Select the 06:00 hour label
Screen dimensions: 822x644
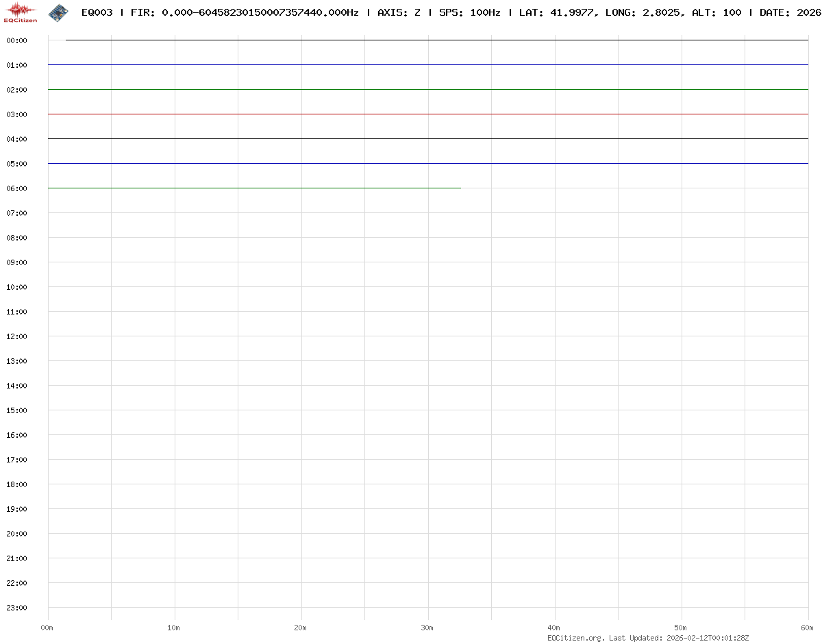pyautogui.click(x=16, y=188)
